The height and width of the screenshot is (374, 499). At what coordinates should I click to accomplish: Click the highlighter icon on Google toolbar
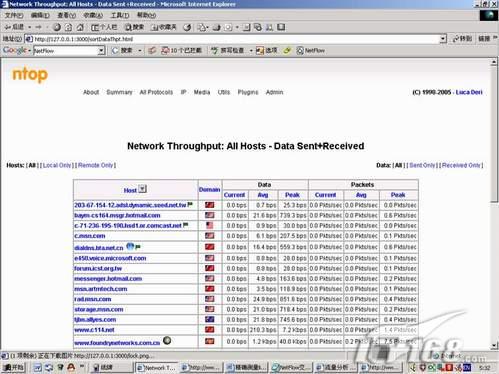[287, 50]
